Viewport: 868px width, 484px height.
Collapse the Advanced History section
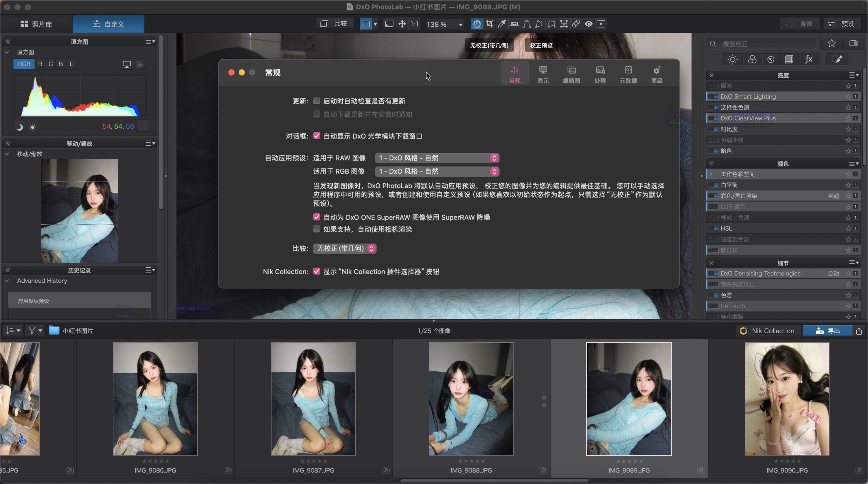pyautogui.click(x=7, y=281)
